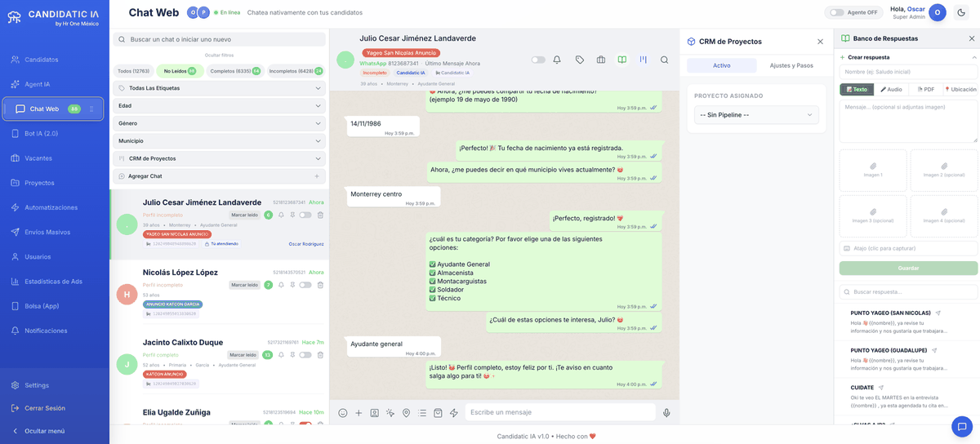Click the kanban columns icon in chat header

point(644,60)
